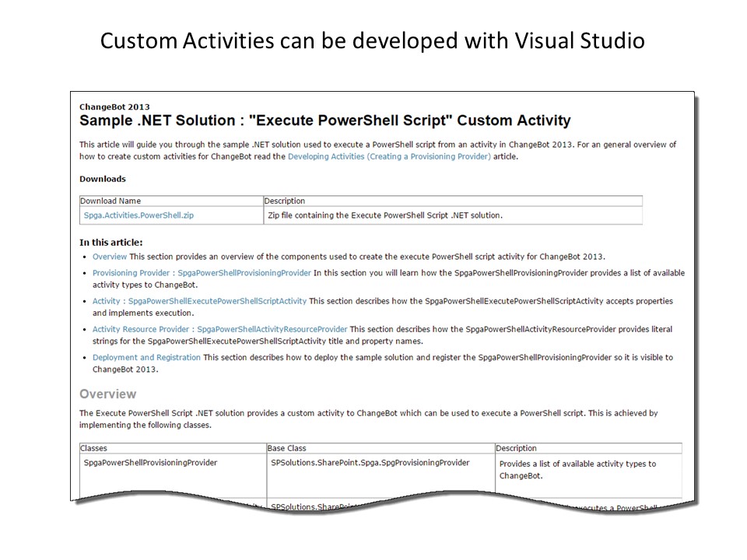Viewport: 747px width, 560px height.
Task: Click the 'In this article:' heading
Action: click(x=111, y=243)
